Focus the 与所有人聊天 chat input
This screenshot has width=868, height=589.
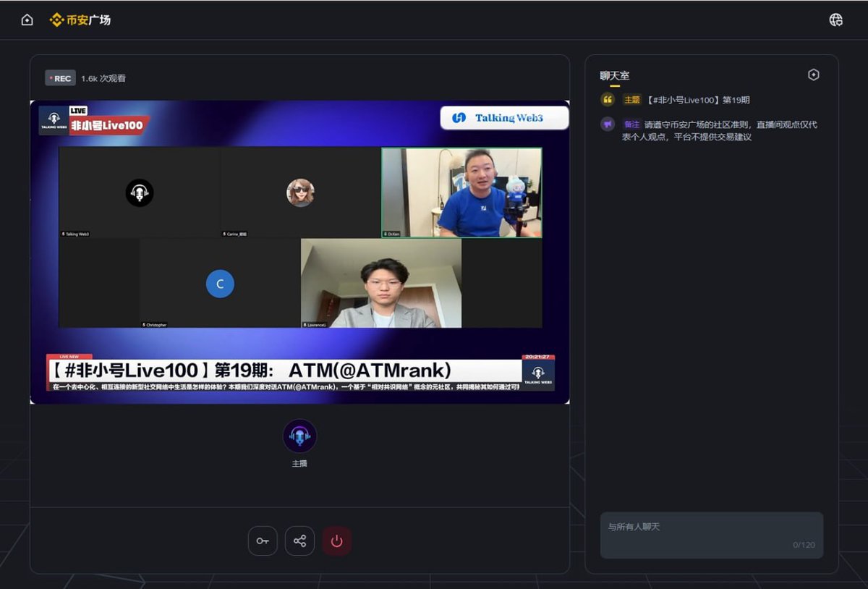712,535
